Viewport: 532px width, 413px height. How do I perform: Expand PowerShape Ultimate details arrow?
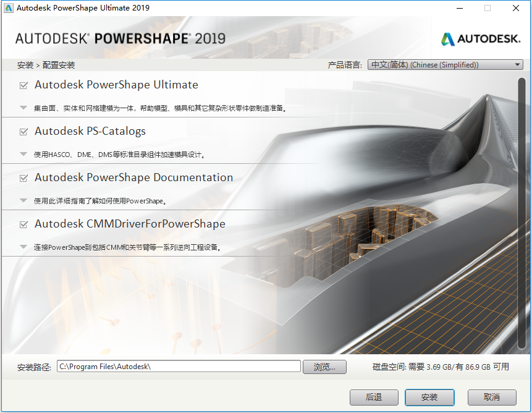[x=23, y=108]
